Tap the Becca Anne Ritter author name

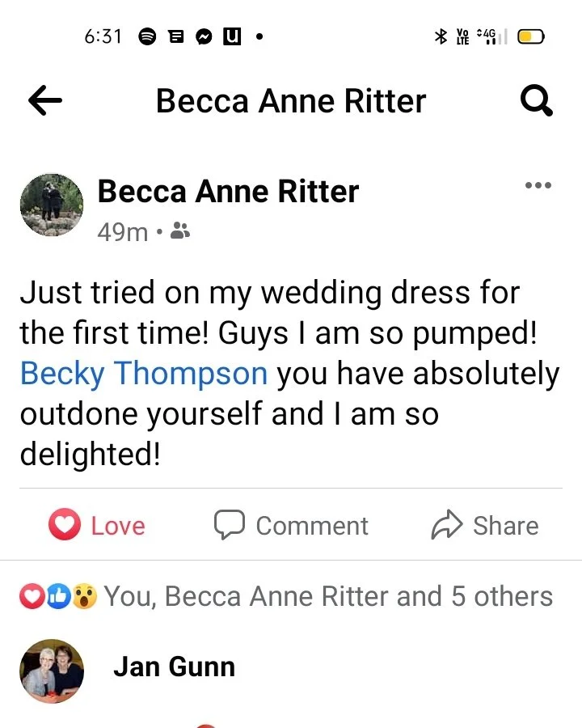click(x=228, y=191)
